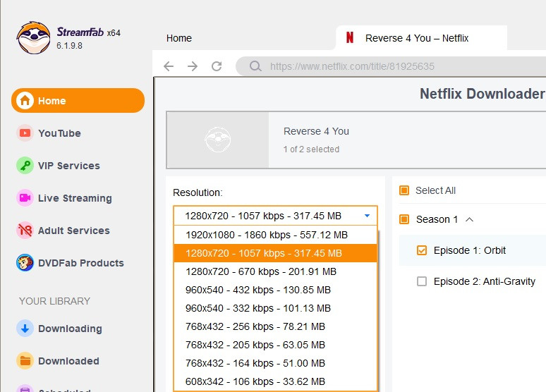This screenshot has height=392, width=546.
Task: Go to Live Streaming section
Action: click(74, 198)
